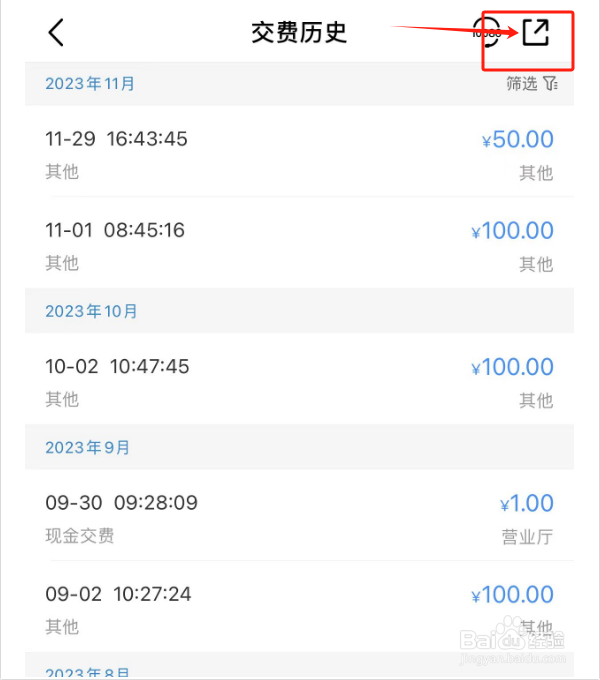Open the 11-01 08:45:16 payment record

299,242
